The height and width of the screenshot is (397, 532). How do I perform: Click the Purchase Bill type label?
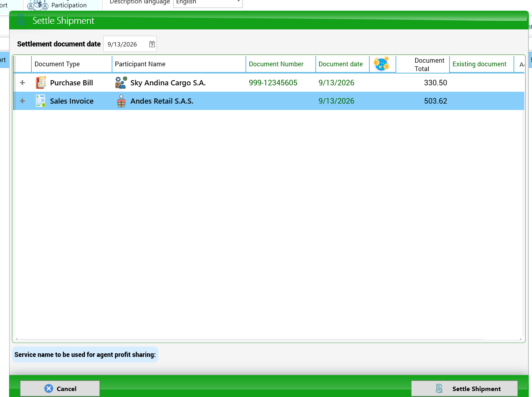(x=71, y=83)
